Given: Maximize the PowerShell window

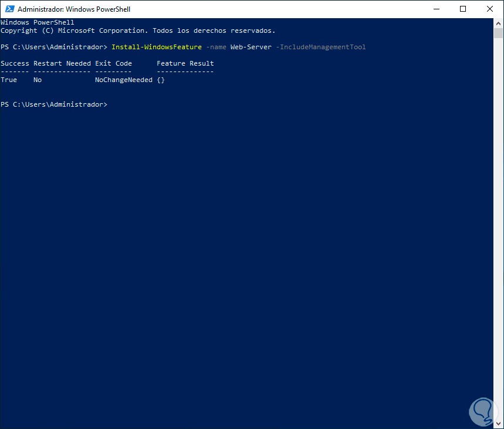Looking at the screenshot, I should tap(463, 9).
